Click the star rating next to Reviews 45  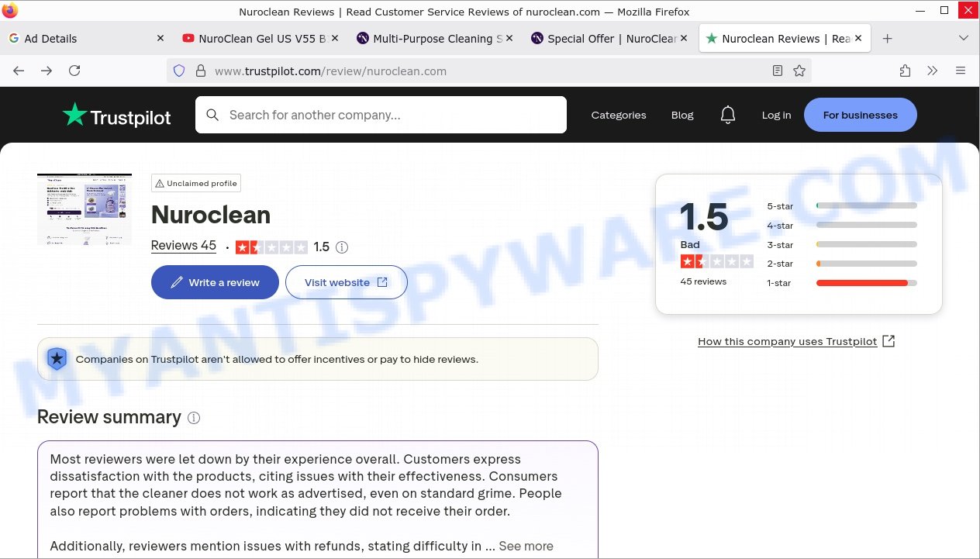click(271, 247)
